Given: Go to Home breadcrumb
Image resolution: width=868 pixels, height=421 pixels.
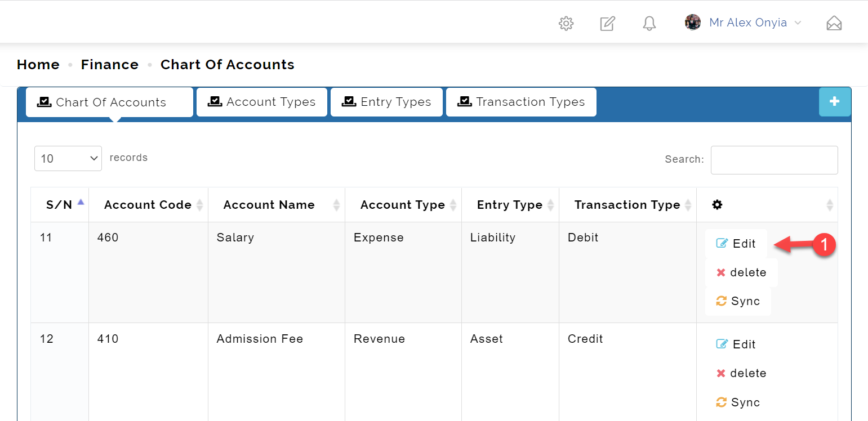Looking at the screenshot, I should pyautogui.click(x=38, y=65).
